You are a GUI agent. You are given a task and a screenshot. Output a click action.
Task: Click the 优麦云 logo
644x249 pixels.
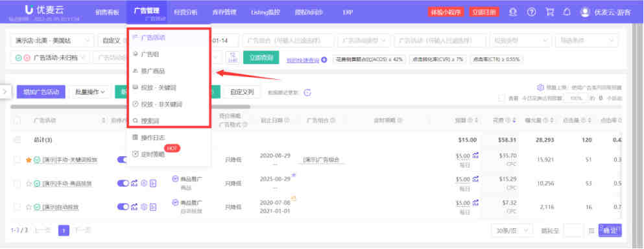43,10
